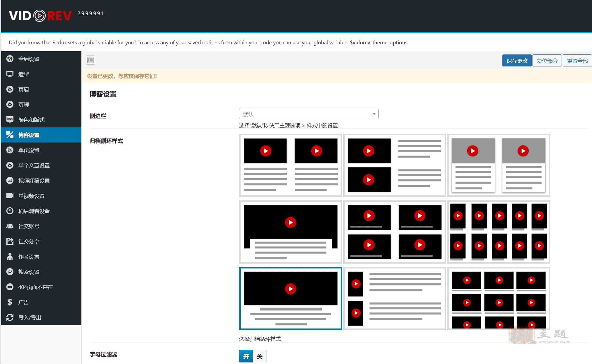
Task: Click the expand-all-sections icon in toolbar
Action: click(90, 60)
